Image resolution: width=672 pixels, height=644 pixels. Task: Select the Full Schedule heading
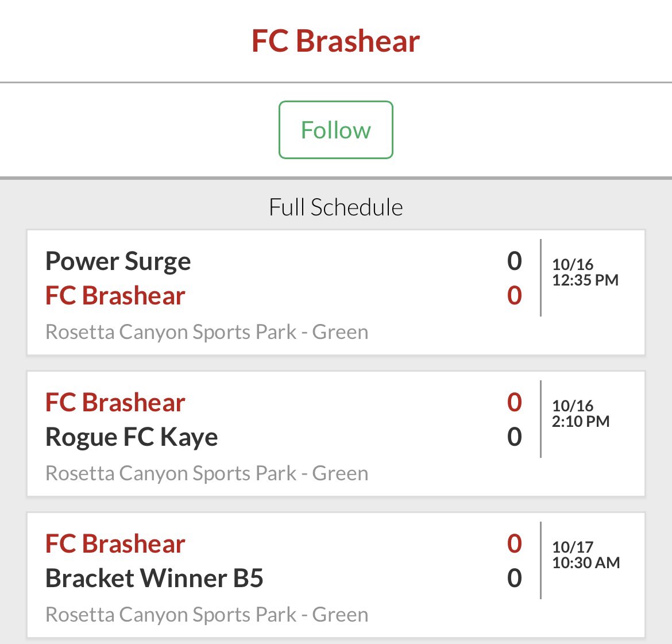tap(335, 207)
